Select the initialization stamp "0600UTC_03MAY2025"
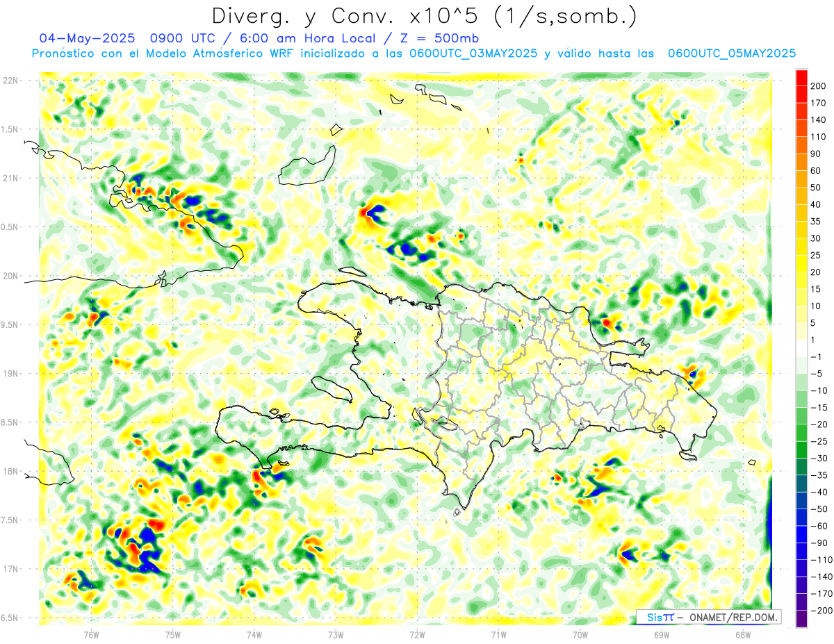 473,53
